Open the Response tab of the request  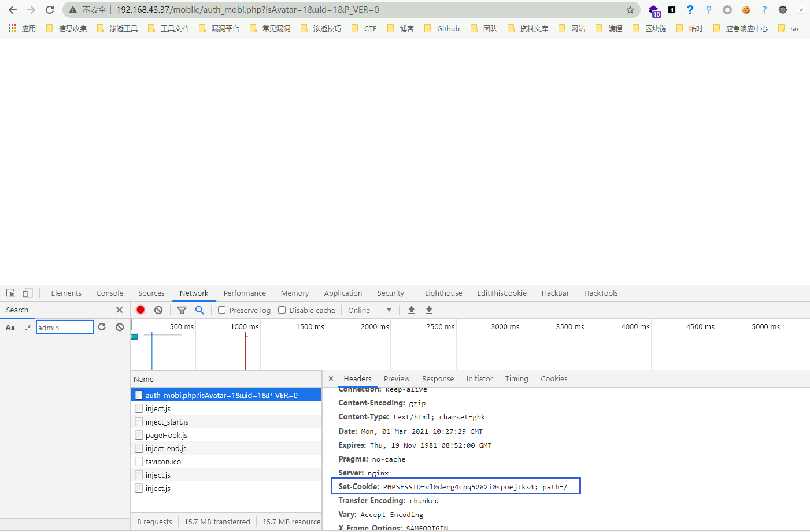[x=438, y=379]
